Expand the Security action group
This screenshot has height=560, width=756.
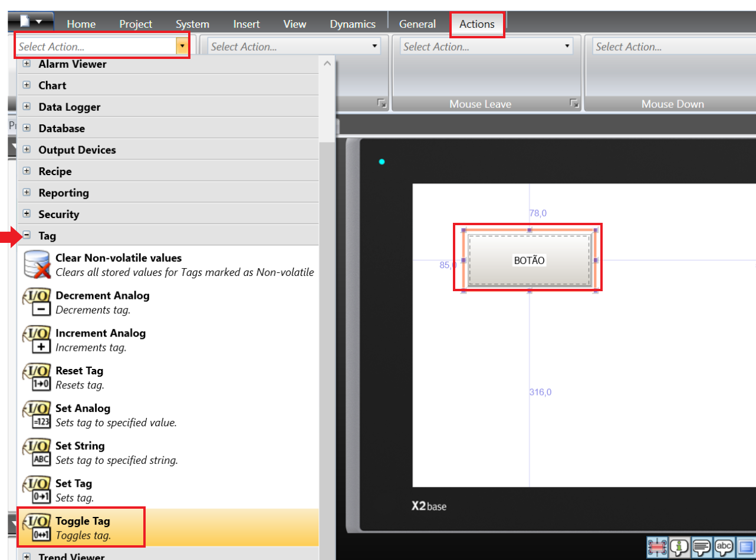(27, 215)
